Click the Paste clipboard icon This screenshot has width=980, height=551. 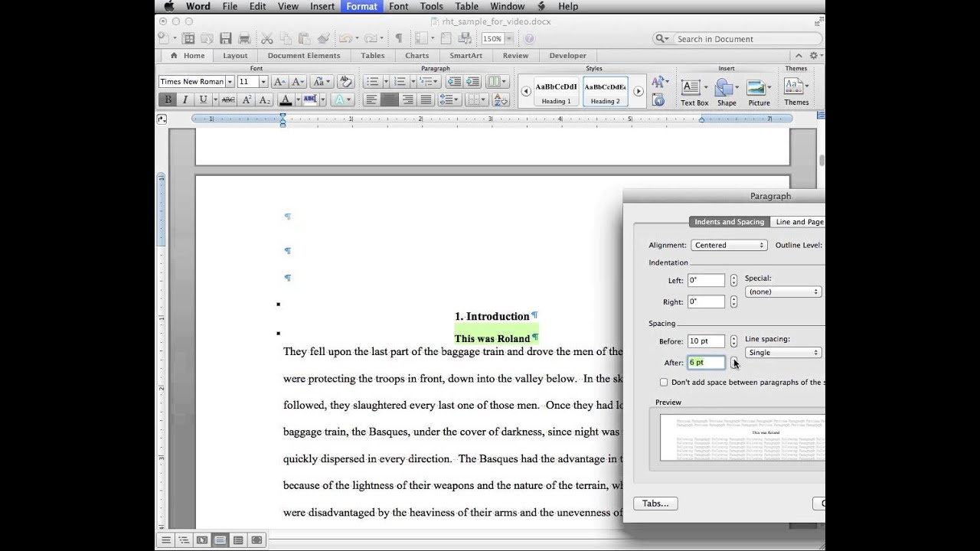(x=304, y=38)
